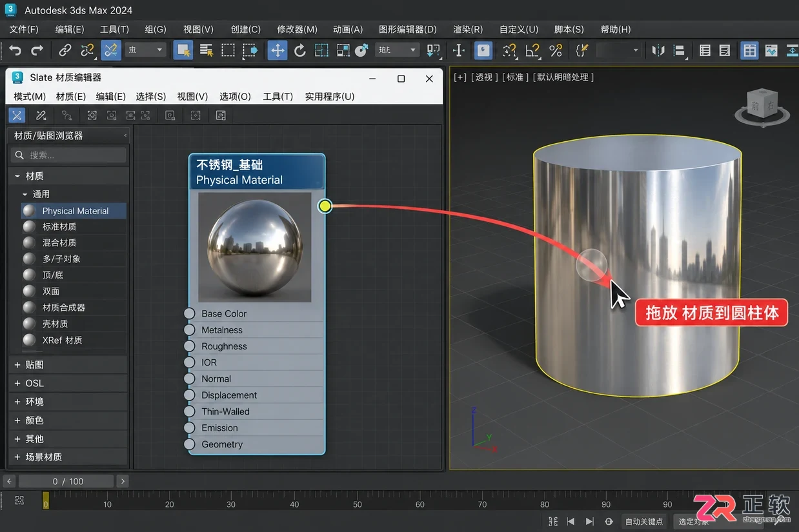Click the Metalness input socket
This screenshot has height=532, width=799.
tap(189, 330)
